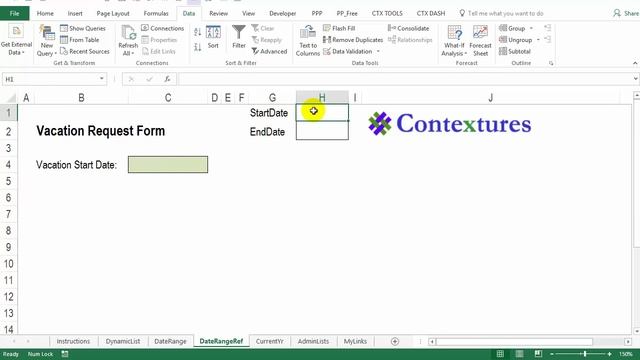Open the CurrentYr sheet tab

point(269,341)
